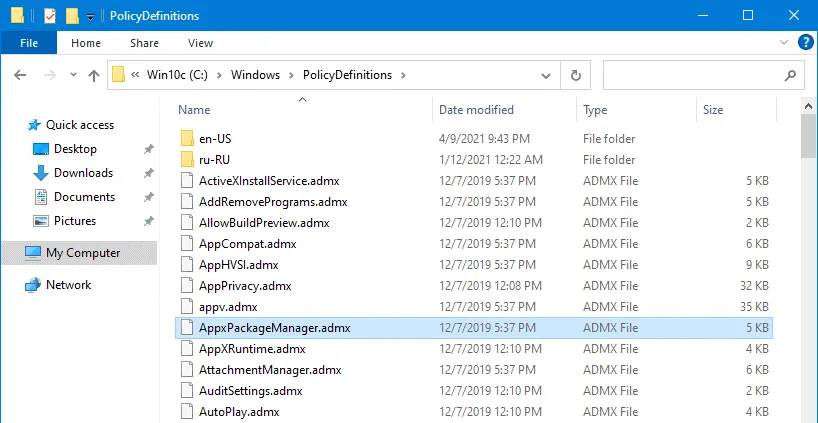
Task: Click the Back navigation arrow
Action: 21,75
